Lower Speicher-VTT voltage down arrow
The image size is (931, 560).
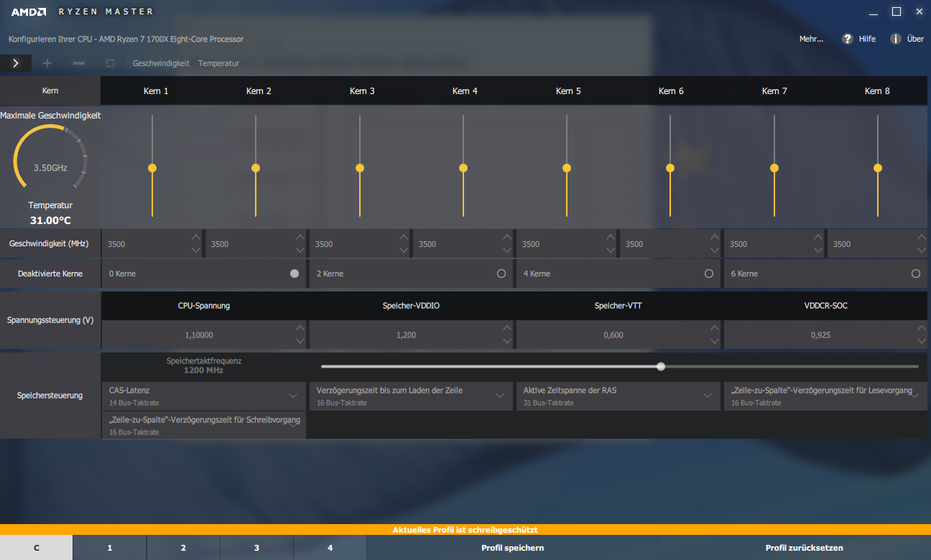pyautogui.click(x=714, y=341)
